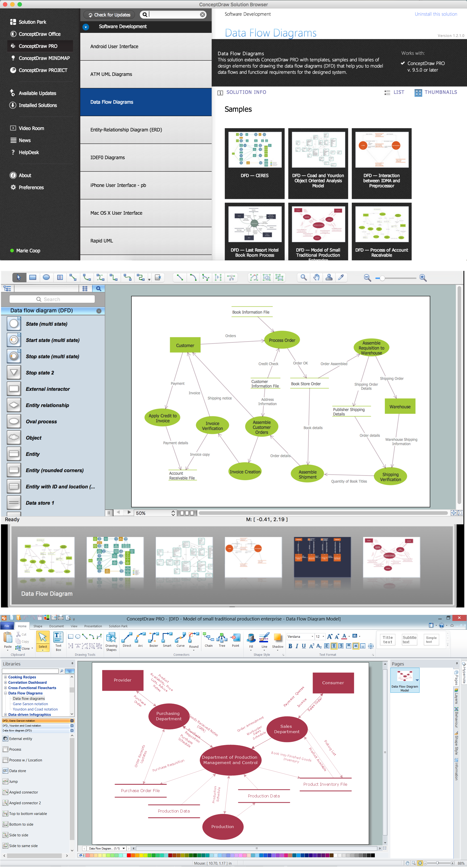Pick the red swatch in color palette
Screen dimensions: 467x868
[x=129, y=855]
